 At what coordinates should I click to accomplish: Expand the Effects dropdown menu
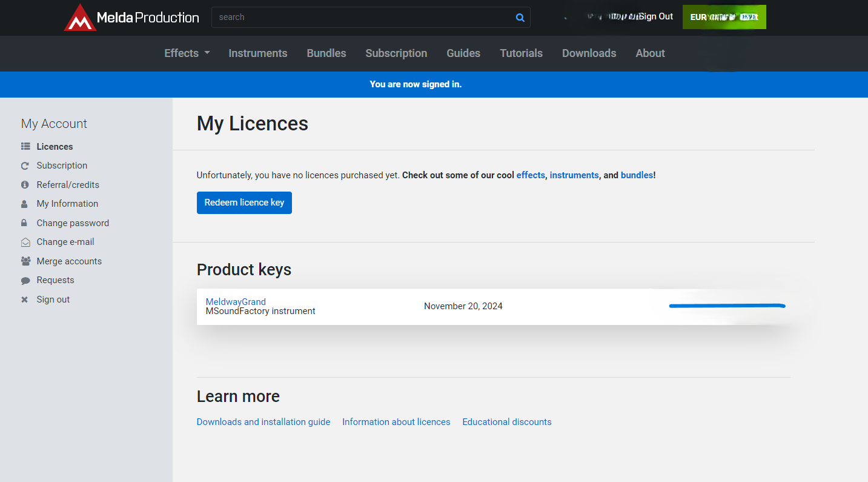pos(187,53)
